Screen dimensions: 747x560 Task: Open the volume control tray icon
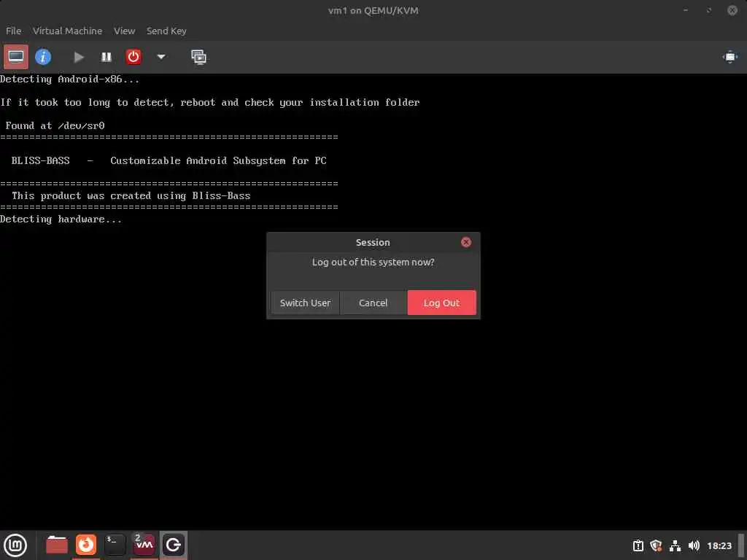coord(694,545)
